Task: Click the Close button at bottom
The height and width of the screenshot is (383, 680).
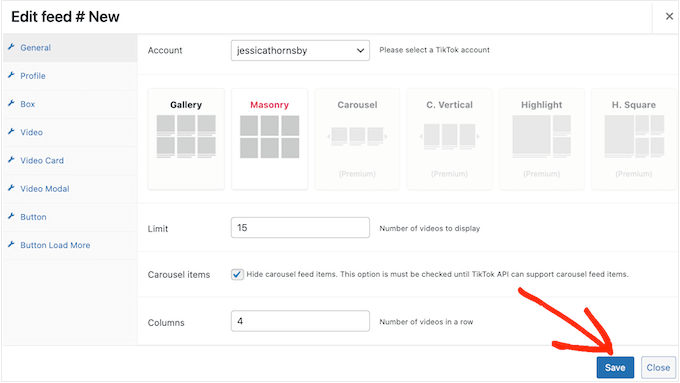Action: coord(658,367)
